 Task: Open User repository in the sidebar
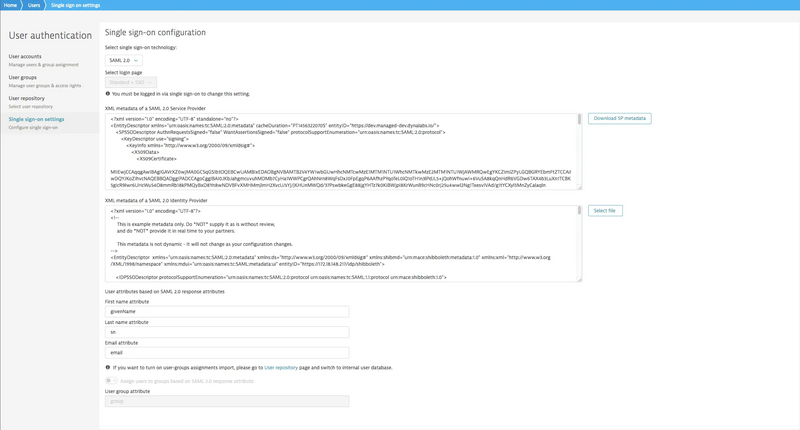(27, 98)
